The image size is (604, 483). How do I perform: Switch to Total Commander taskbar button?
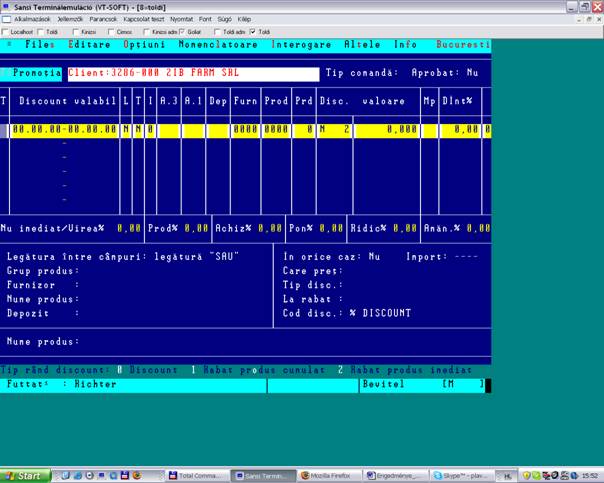point(198,476)
